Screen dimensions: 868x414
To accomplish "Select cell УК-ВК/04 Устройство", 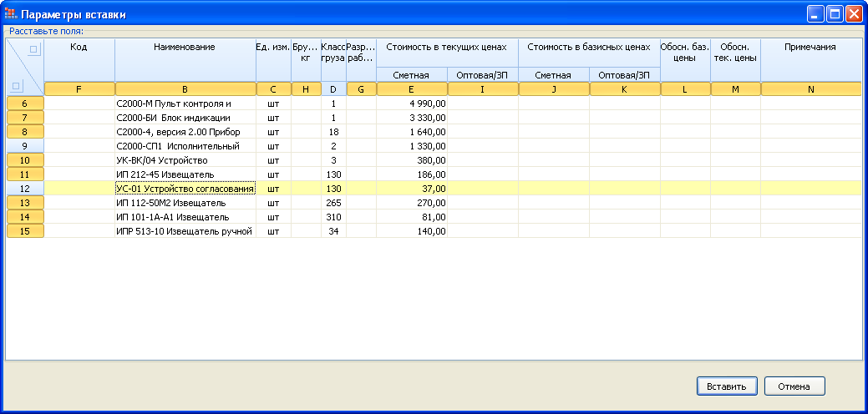I will (x=185, y=160).
